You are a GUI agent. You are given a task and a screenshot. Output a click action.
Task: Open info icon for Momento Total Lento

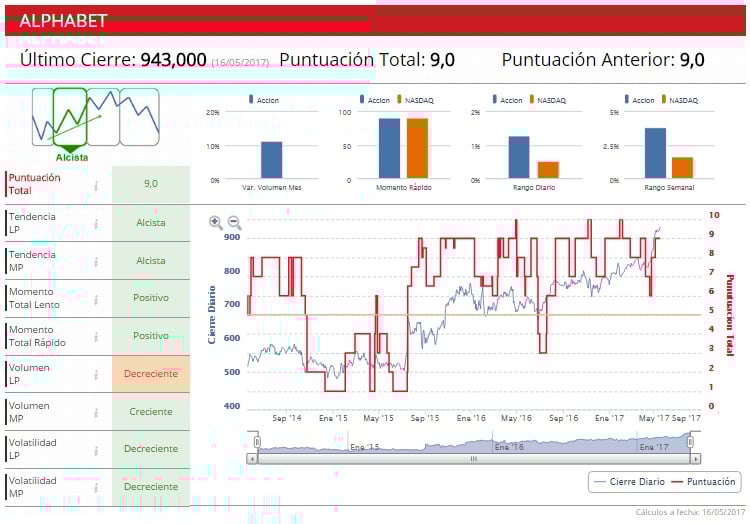click(x=96, y=299)
